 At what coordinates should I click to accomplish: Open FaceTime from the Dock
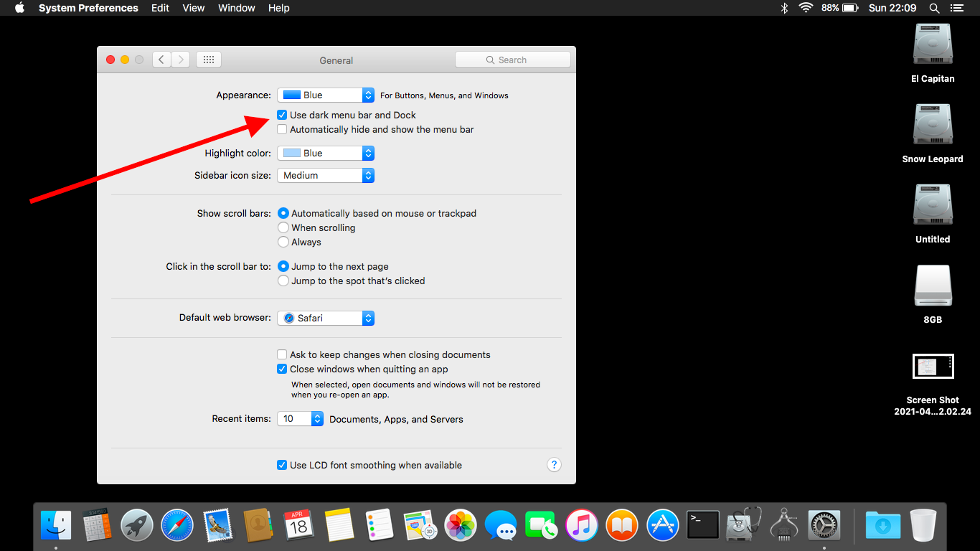pos(541,525)
